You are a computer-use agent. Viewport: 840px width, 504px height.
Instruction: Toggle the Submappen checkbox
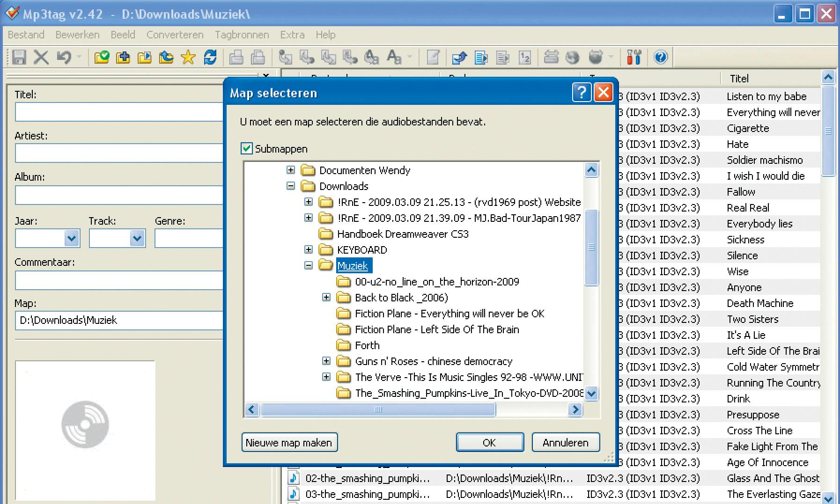pyautogui.click(x=247, y=149)
